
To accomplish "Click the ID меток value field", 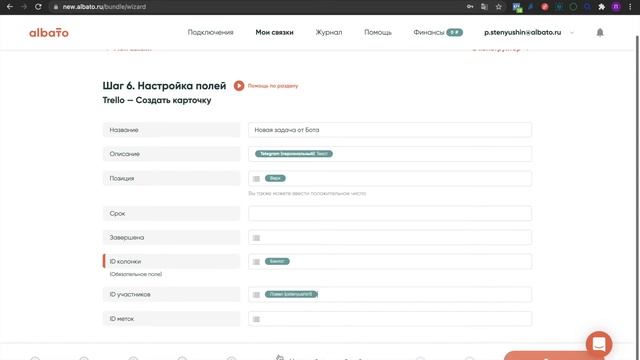I will (x=390, y=319).
